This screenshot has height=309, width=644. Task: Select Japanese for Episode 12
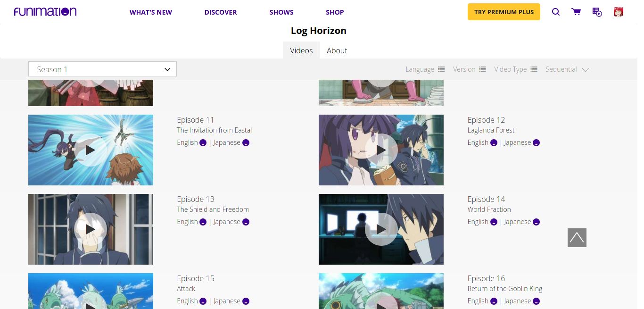[x=517, y=142]
